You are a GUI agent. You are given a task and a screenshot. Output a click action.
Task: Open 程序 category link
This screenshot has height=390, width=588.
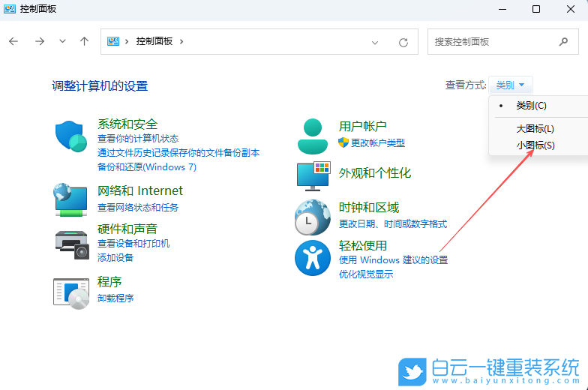pos(109,282)
